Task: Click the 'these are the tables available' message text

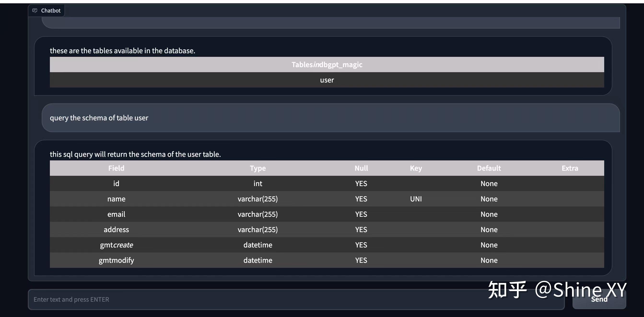Action: 123,51
